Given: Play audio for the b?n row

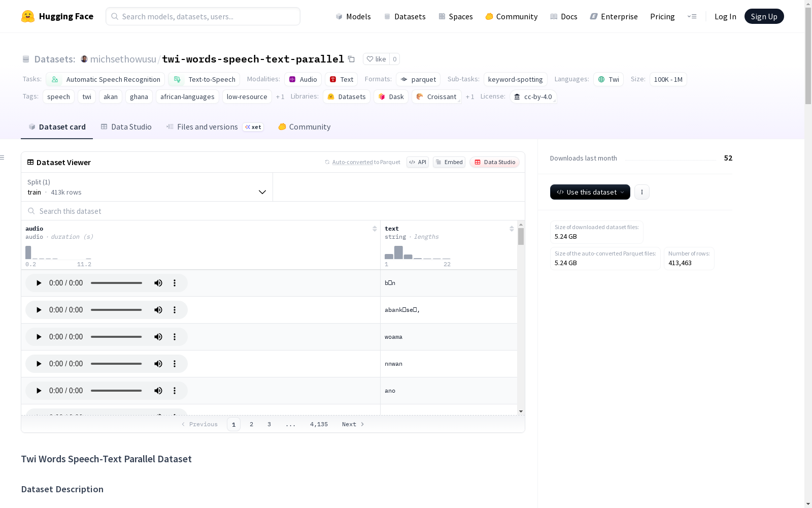Looking at the screenshot, I should click(39, 283).
